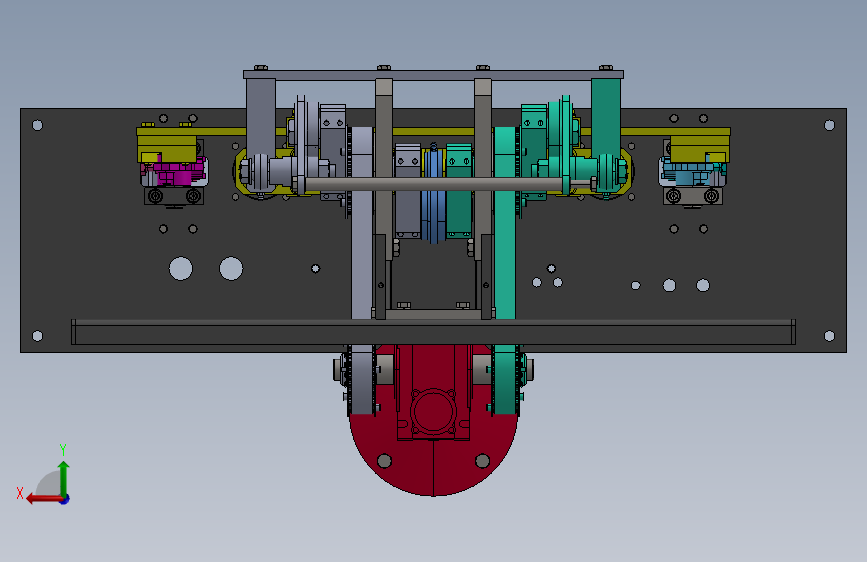
Task: Click the green Y axis arrow on triad
Action: point(64,478)
